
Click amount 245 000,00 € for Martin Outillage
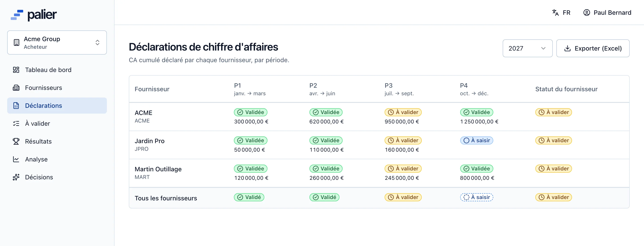click(402, 178)
